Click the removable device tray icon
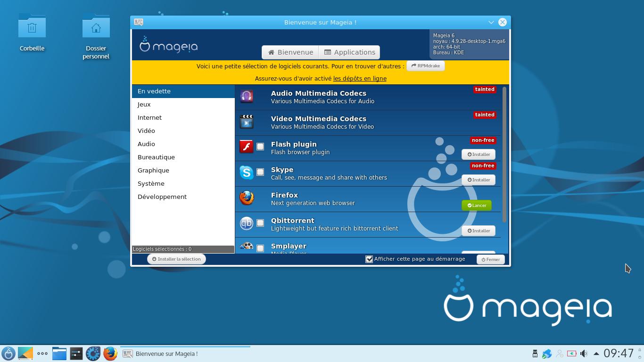 (535, 354)
